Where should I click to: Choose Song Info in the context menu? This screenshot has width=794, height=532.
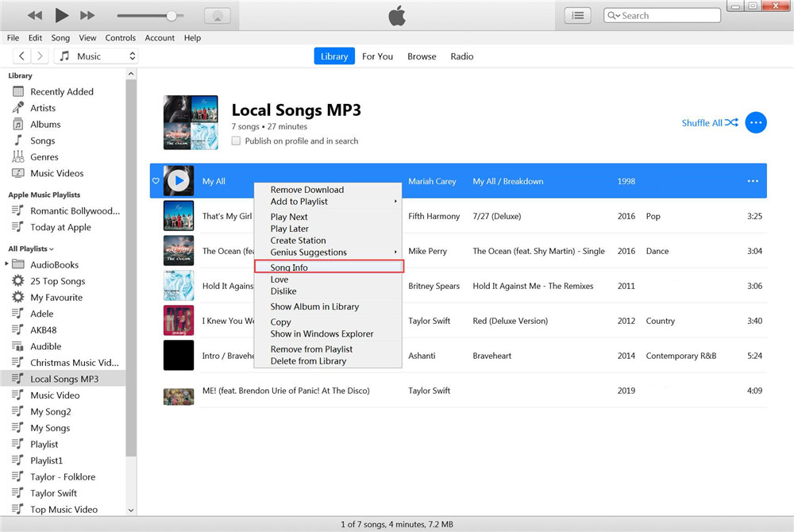click(x=329, y=268)
